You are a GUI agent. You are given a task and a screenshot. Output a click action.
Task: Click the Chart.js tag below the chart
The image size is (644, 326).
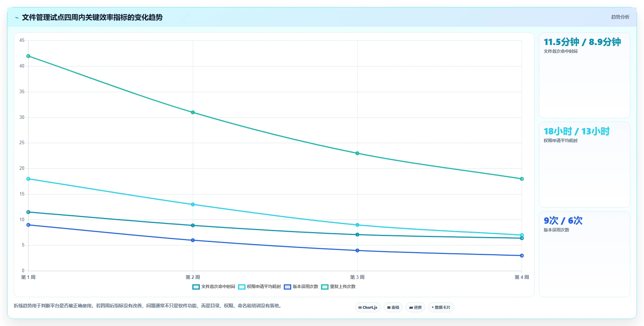coord(368,307)
